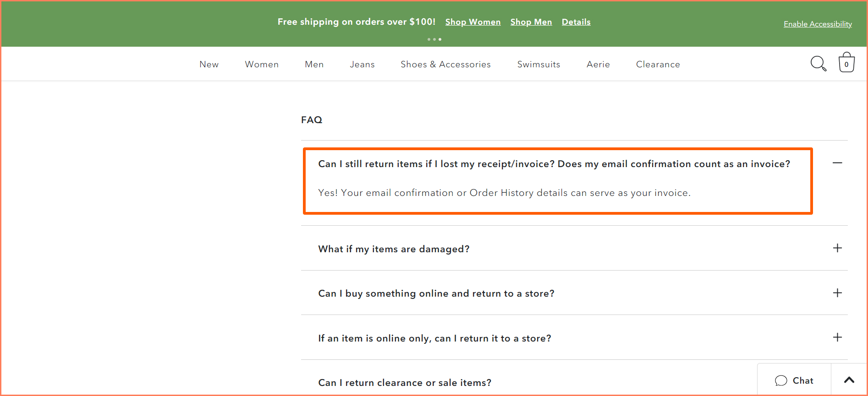The width and height of the screenshot is (868, 396).
Task: Click the plus icon beside clearance items question
Action: 837,383
